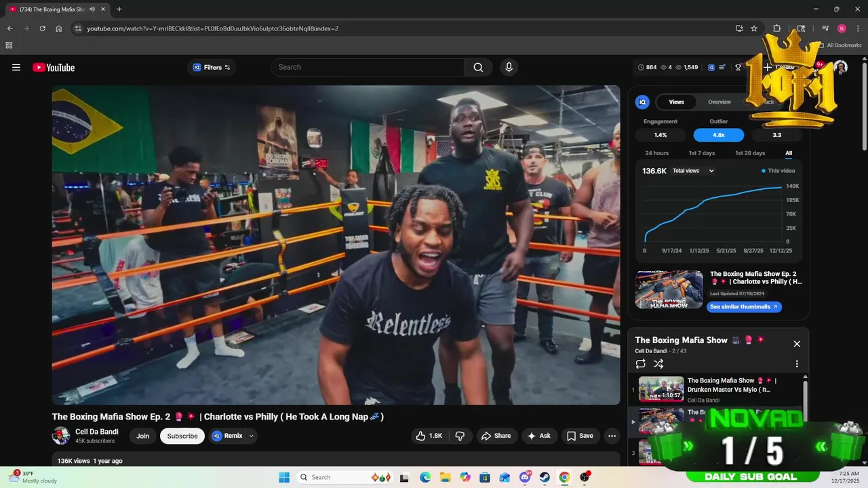Click the Share button
868x488 pixels.
496,436
